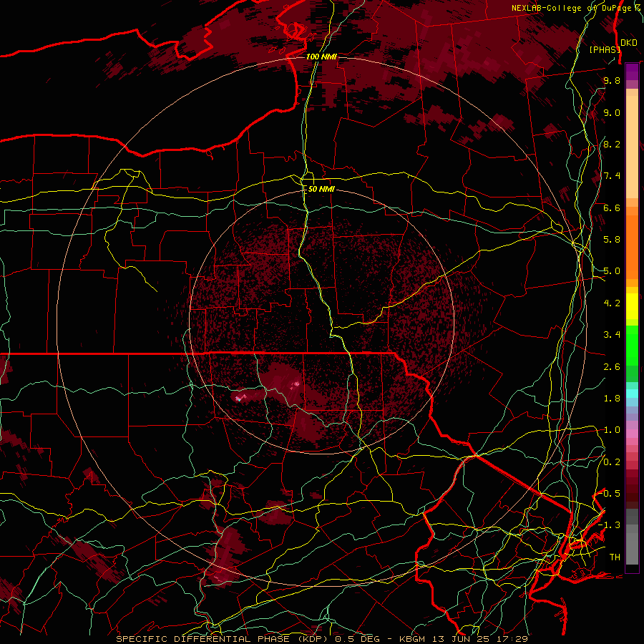The width and height of the screenshot is (644, 644).
Task: Select the 5.0 value on the color scale
Action: click(612, 271)
